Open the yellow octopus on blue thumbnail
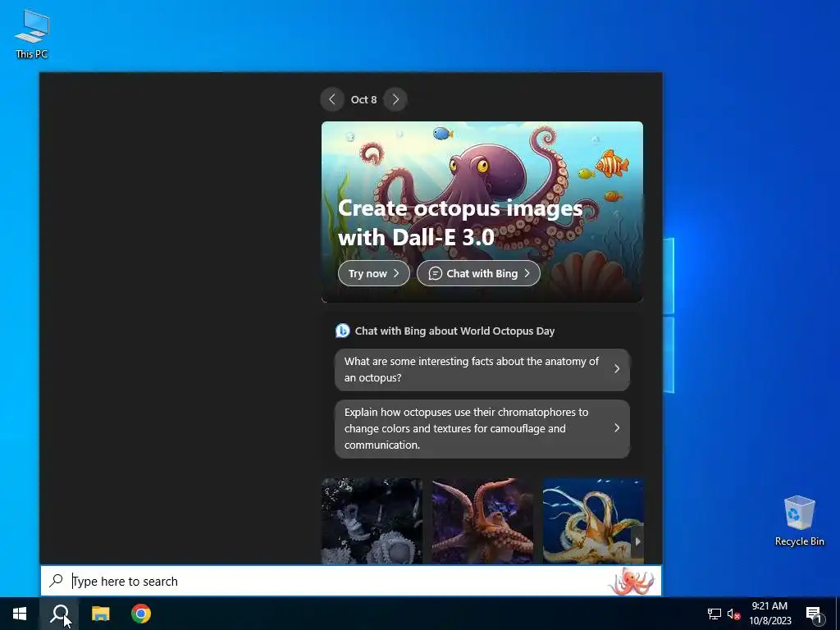The image size is (840, 630). (592, 521)
